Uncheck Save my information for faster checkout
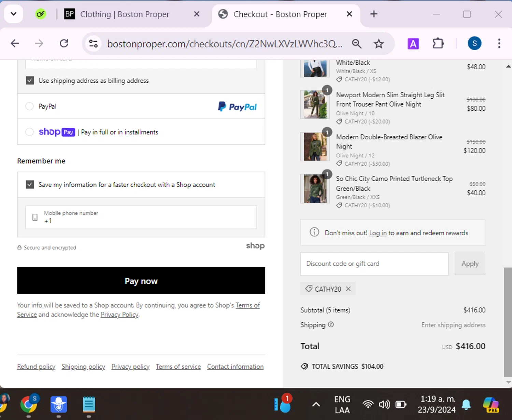Viewport: 512px width, 420px height. coord(30,185)
